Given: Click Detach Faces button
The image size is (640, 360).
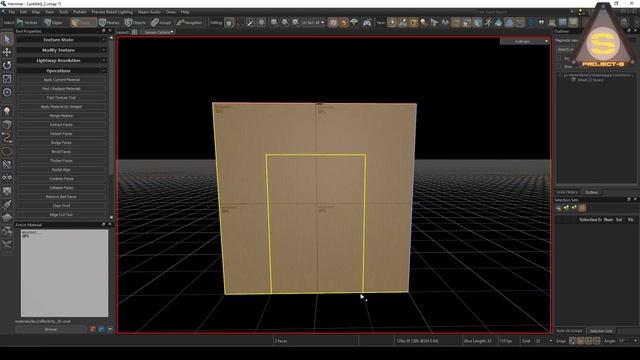Looking at the screenshot, I should pyautogui.click(x=62, y=133).
